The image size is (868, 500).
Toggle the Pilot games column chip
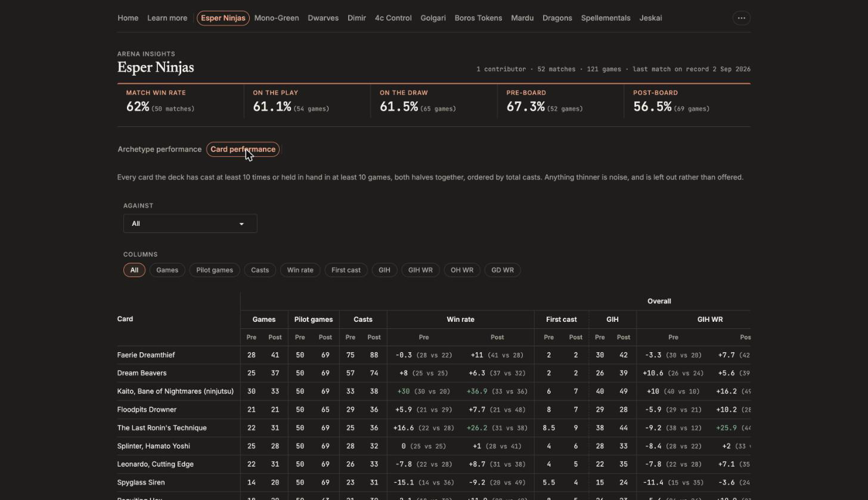215,270
